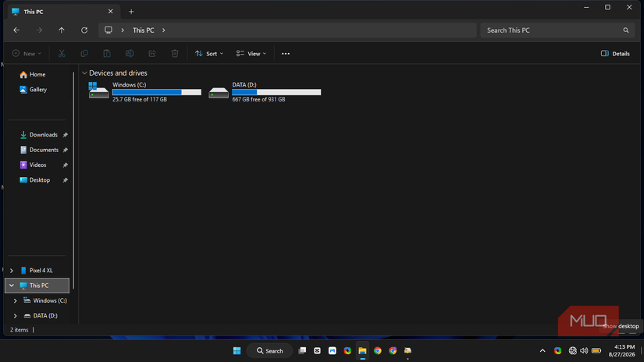Click Show desktop at taskbar edge
Image resolution: width=644 pixels, height=362 pixels.
[x=642, y=350]
